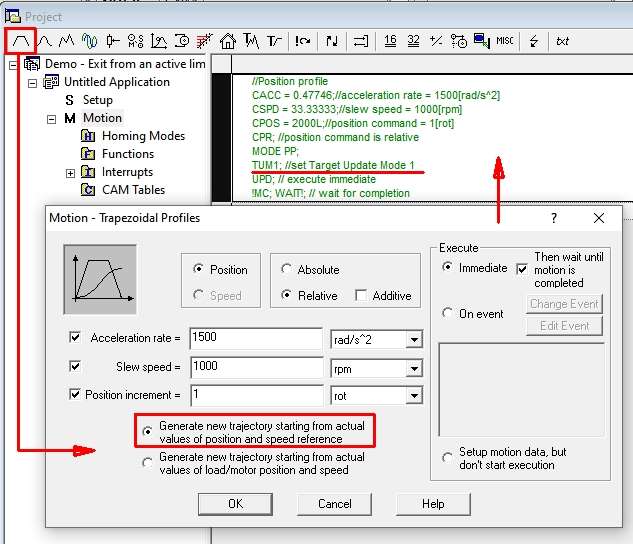Image resolution: width=633 pixels, height=544 pixels.
Task: Open the MISC toolbar item
Action: 505,41
